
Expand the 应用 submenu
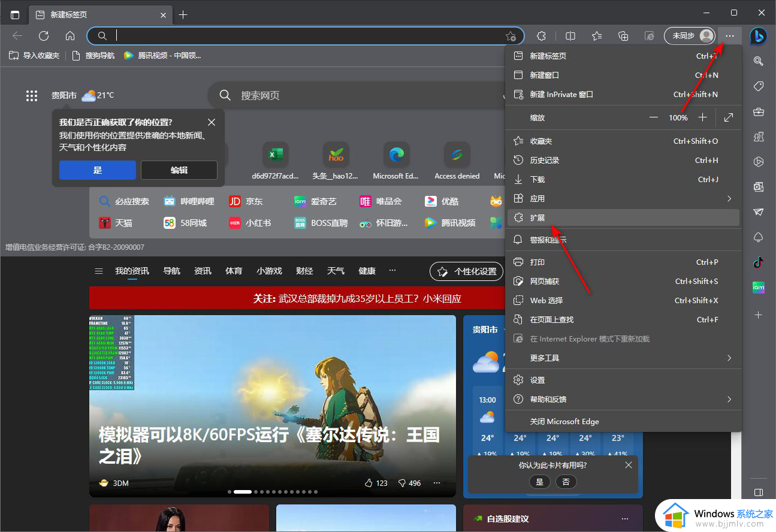[x=623, y=198]
